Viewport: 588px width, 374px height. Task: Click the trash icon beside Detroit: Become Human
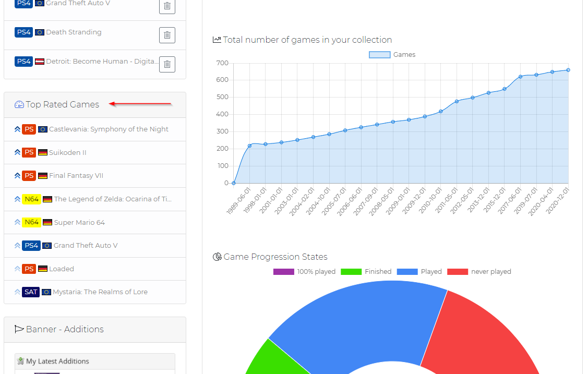coord(167,64)
